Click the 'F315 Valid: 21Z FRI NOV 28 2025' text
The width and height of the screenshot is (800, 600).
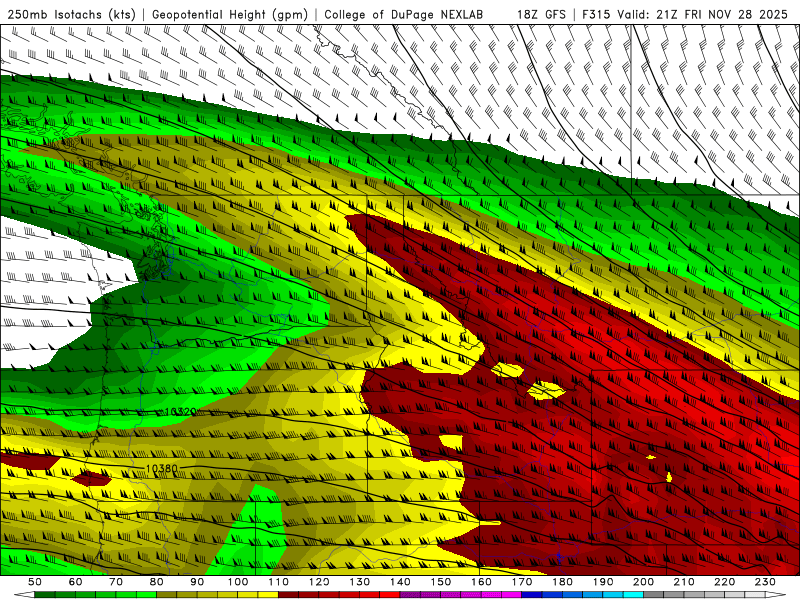pyautogui.click(x=686, y=15)
